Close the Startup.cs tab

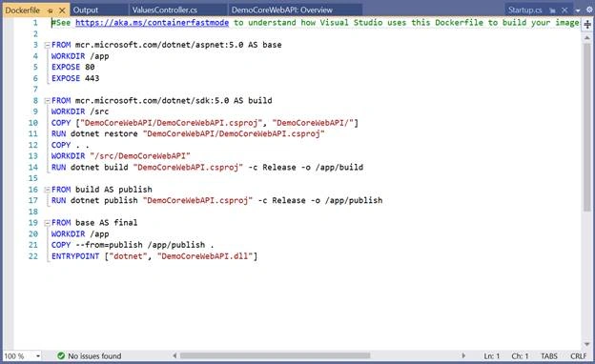coord(564,10)
